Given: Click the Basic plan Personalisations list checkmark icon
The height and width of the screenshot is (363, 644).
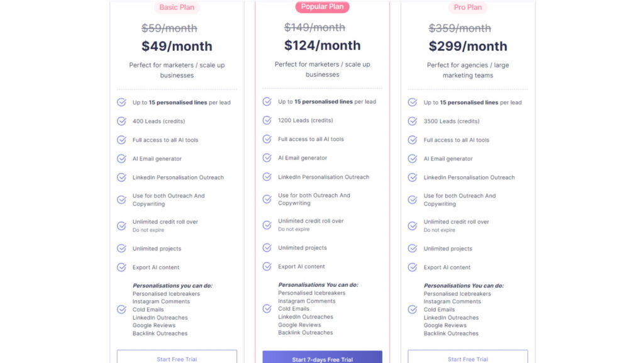Looking at the screenshot, I should pyautogui.click(x=121, y=310).
